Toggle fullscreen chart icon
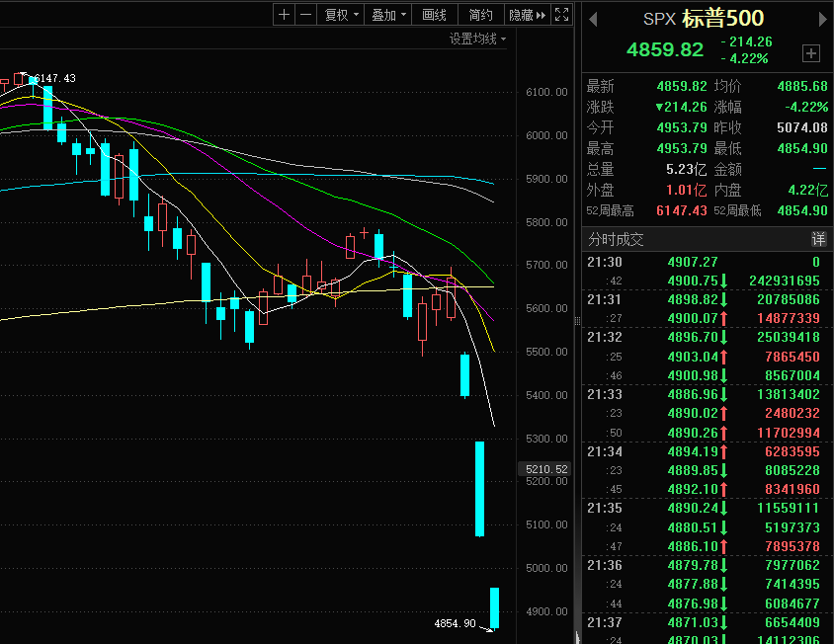This screenshot has height=644, width=834. tap(561, 15)
